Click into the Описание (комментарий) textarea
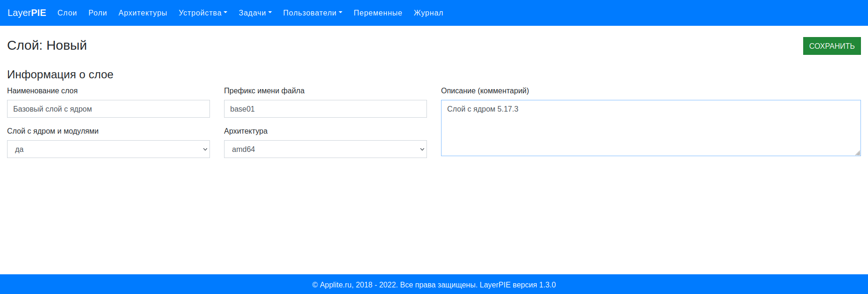Image resolution: width=868 pixels, height=294 pixels. pyautogui.click(x=651, y=128)
